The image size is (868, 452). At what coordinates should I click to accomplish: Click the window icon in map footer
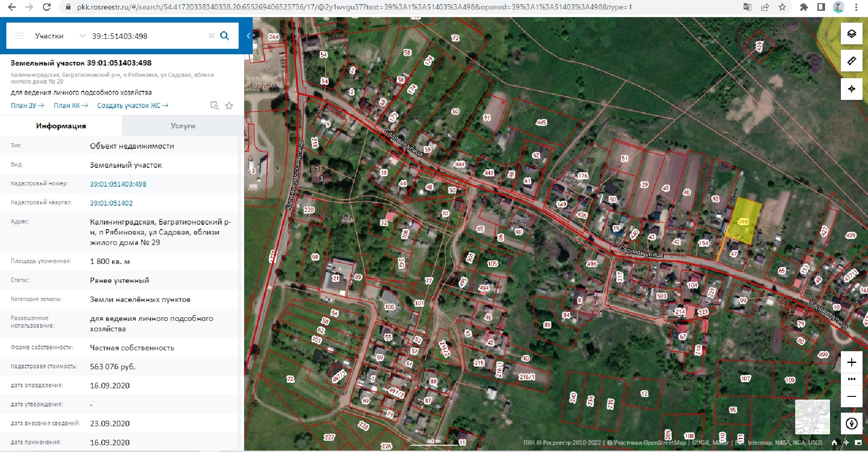[x=858, y=443]
